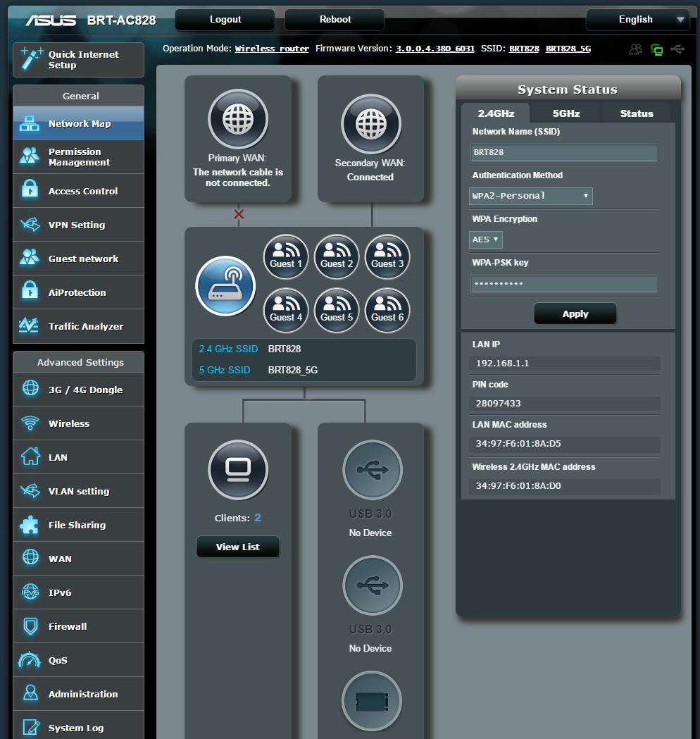Click the WPA-PSK key field

tap(564, 284)
